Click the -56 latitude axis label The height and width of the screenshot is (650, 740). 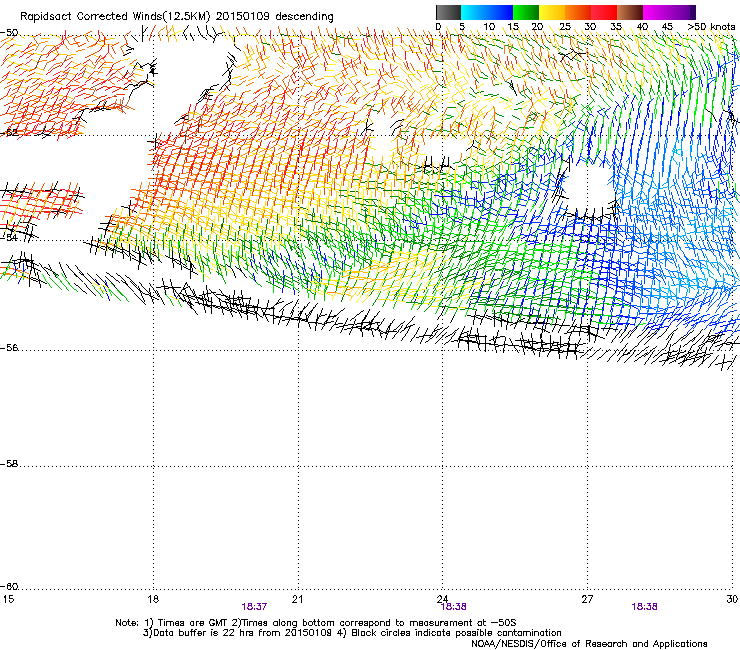point(9,348)
